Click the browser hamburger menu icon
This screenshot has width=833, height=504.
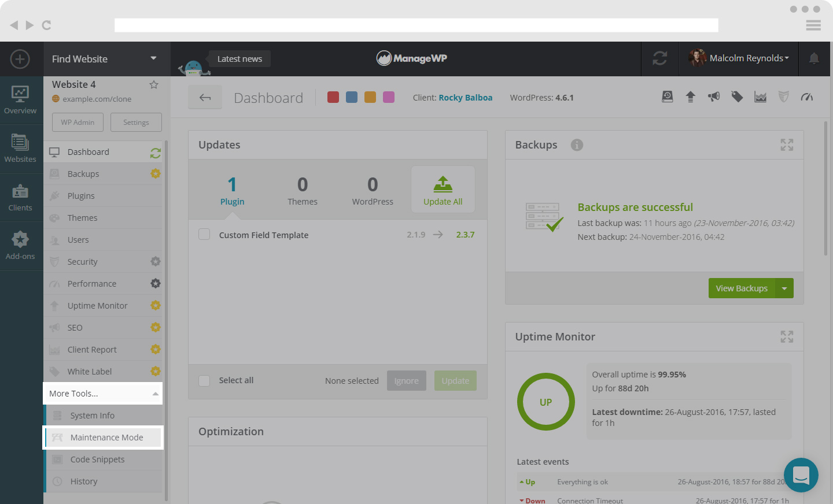pyautogui.click(x=813, y=25)
